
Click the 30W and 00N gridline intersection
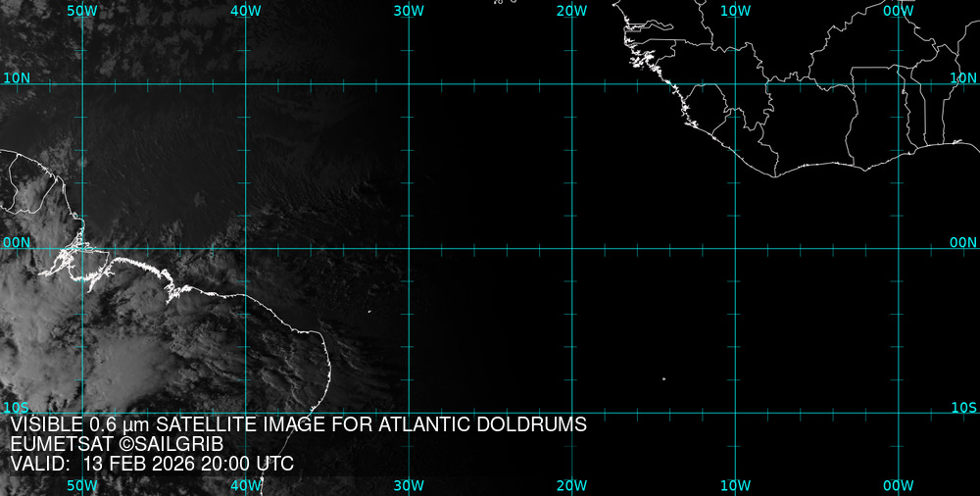click(409, 248)
